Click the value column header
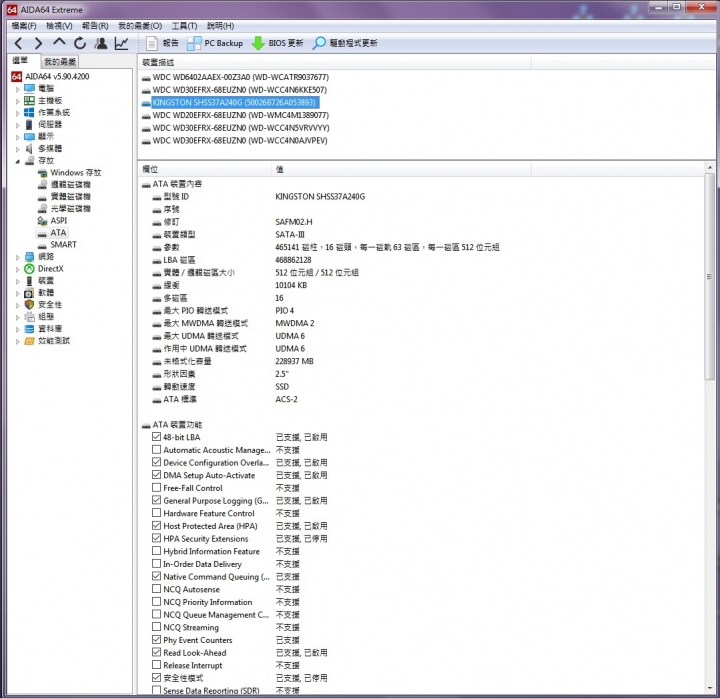This screenshot has width=720, height=699. pyautogui.click(x=401, y=169)
